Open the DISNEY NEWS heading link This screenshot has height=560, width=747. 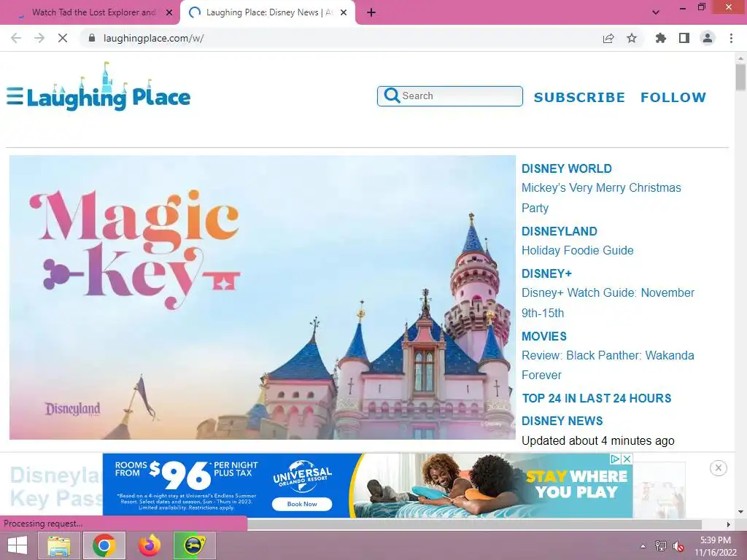[x=562, y=421]
